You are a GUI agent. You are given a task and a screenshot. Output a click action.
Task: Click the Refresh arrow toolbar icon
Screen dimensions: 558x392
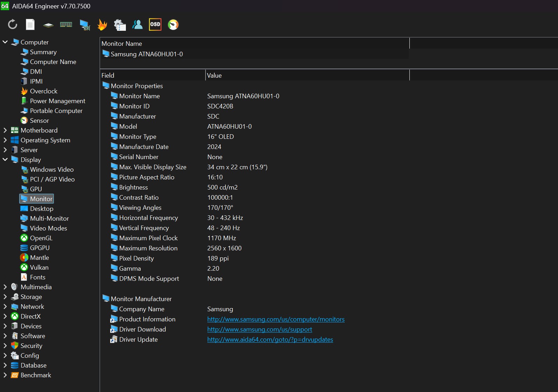(x=13, y=24)
